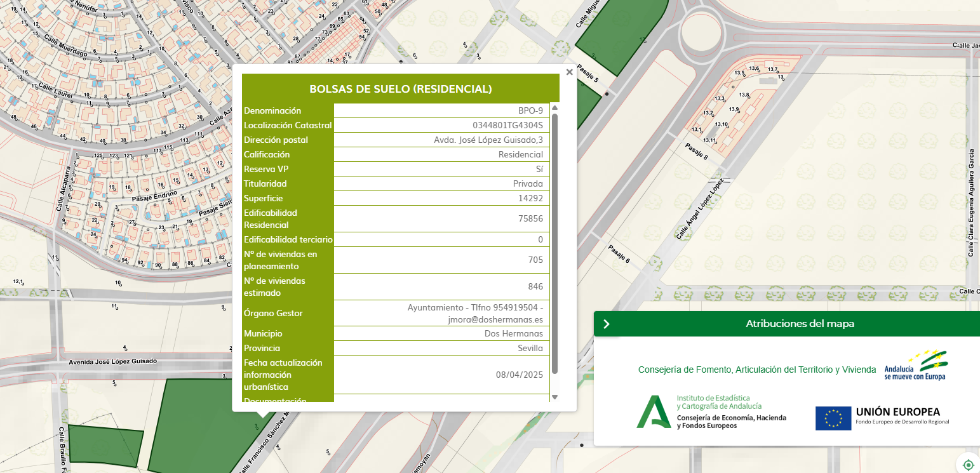Screen dimensions: 980x473
Task: Click the Unión Europea flag logo
Action: pos(833,418)
